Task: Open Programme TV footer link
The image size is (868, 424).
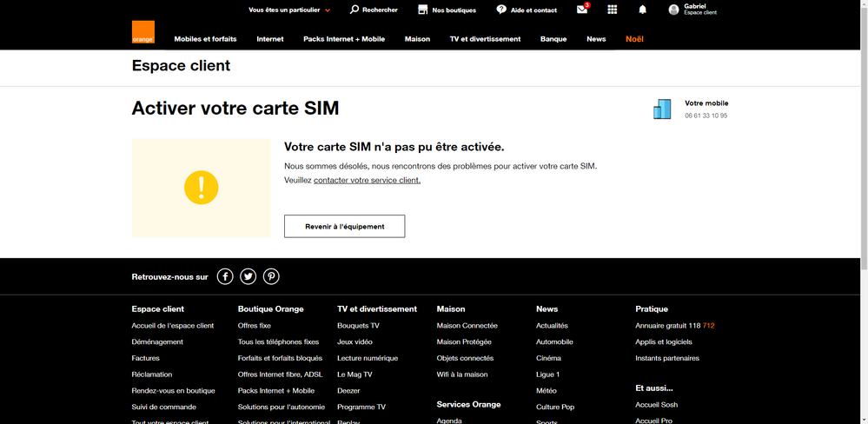Action: (x=361, y=407)
